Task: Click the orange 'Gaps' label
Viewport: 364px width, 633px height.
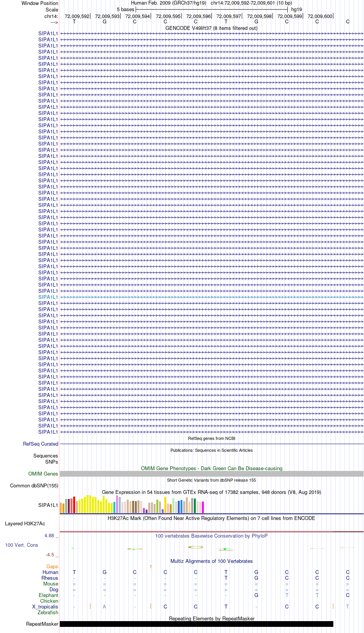Action: 52,566
